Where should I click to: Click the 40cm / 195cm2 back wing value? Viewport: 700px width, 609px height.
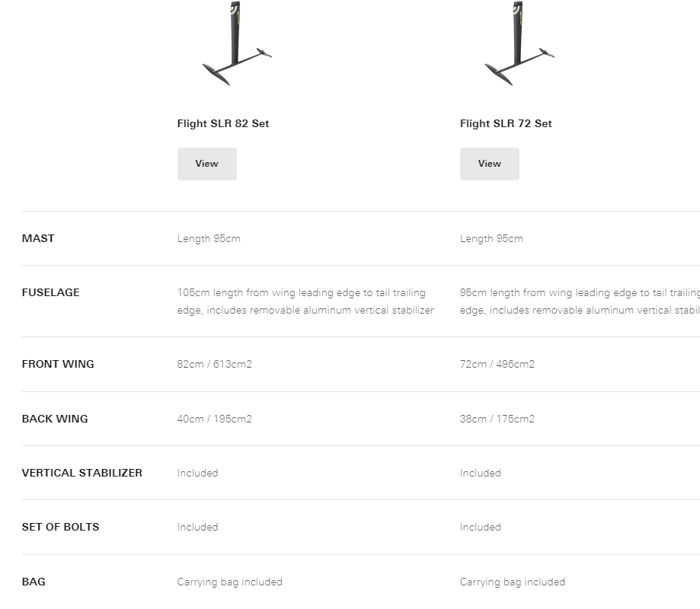[x=214, y=419]
